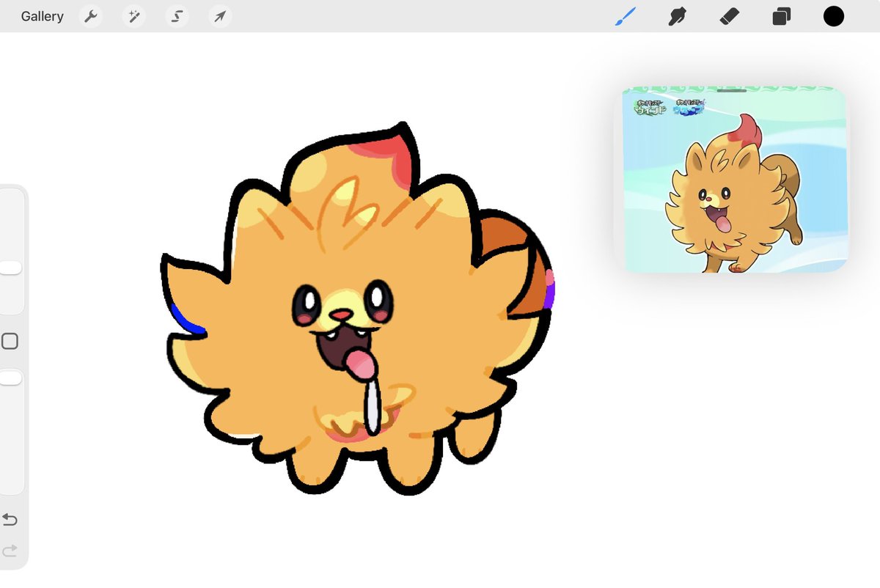This screenshot has height=588, width=880.
Task: Undo the last stroke
Action: (x=10, y=520)
